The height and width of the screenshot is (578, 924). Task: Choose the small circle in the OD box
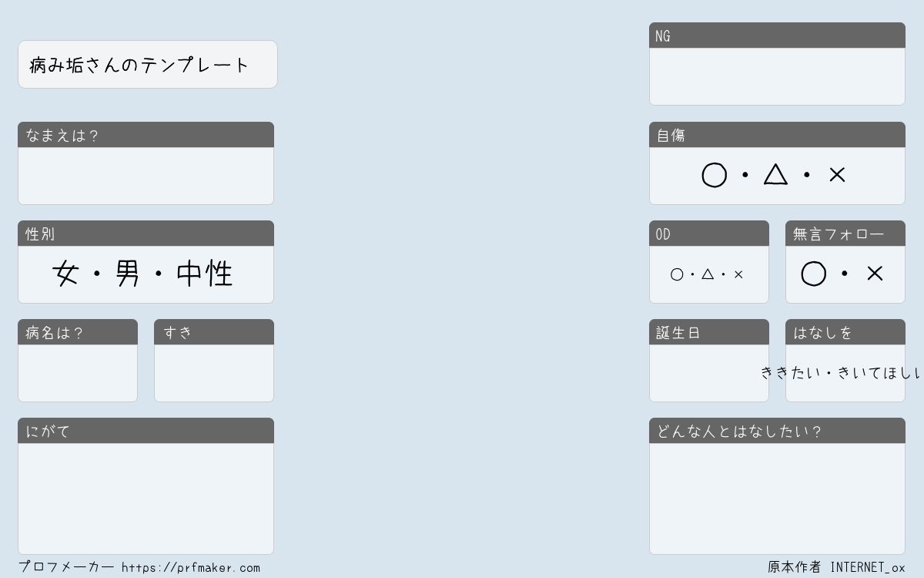677,274
